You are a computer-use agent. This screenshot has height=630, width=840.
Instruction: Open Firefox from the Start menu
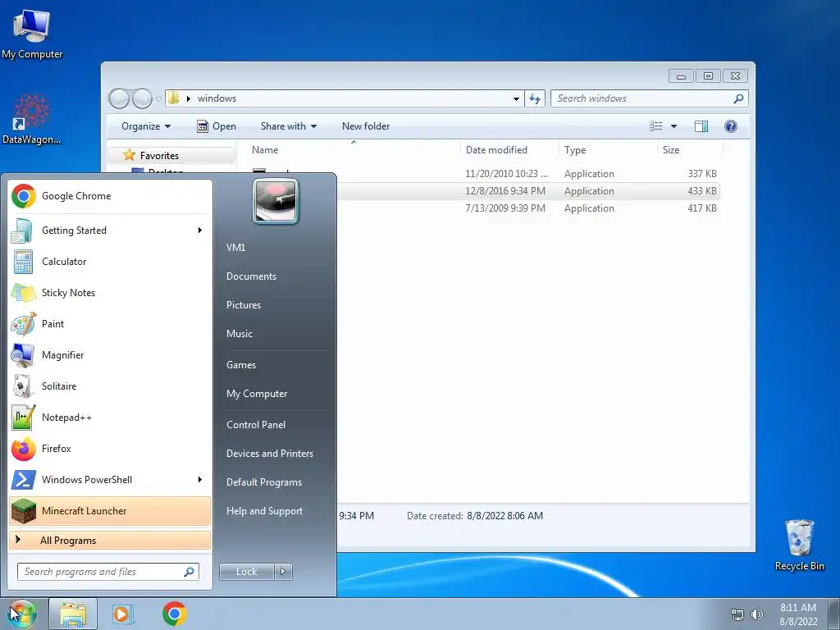click(110, 449)
